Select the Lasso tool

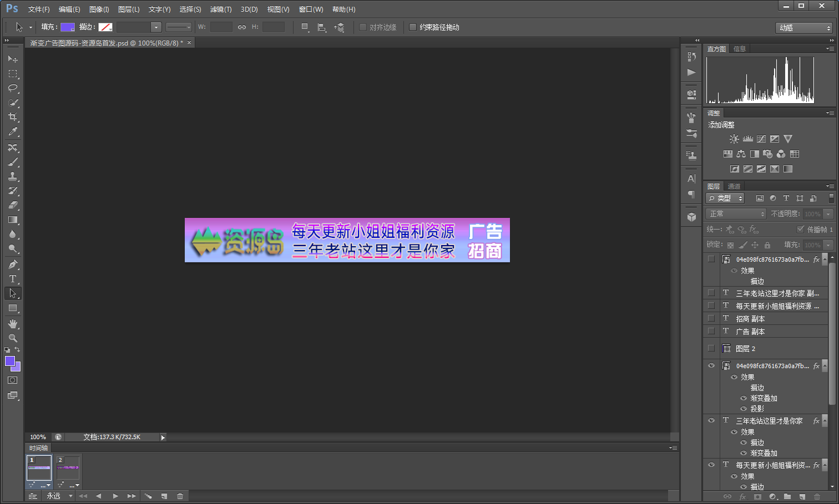click(12, 88)
